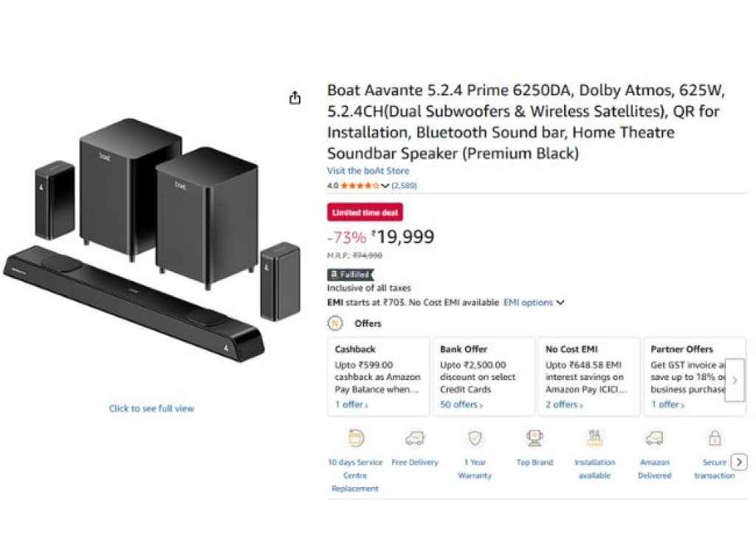Click the Free Delivery truck icon
This screenshot has width=756, height=558.
(415, 438)
